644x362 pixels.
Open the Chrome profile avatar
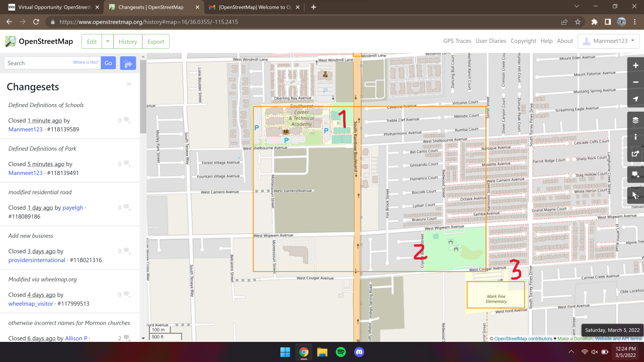[621, 22]
